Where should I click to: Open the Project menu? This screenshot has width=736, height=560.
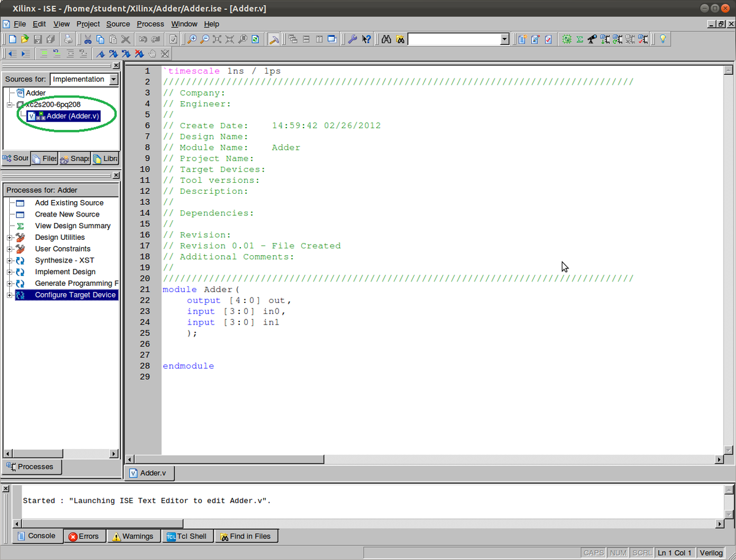[x=88, y=24]
